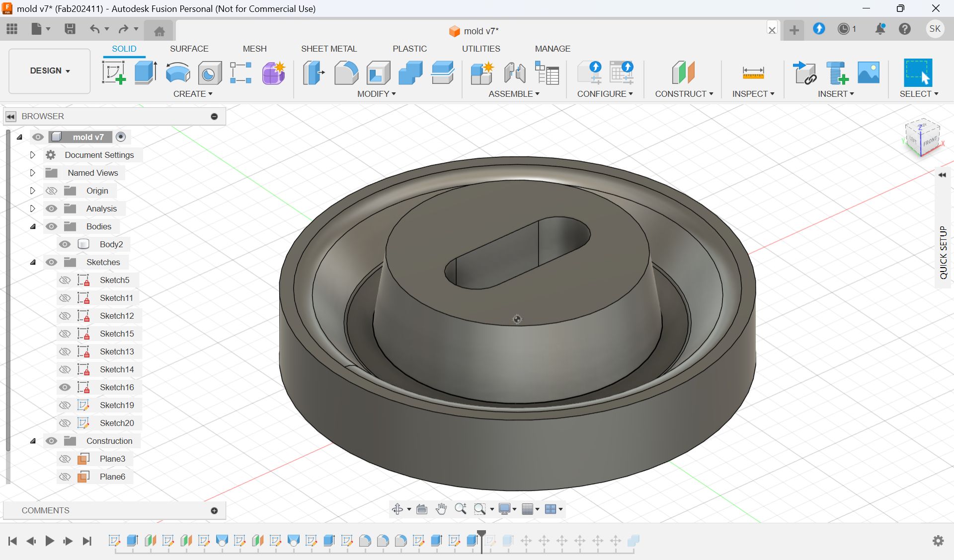Select the Fillet tool in Modify
The height and width of the screenshot is (560, 954).
[346, 73]
